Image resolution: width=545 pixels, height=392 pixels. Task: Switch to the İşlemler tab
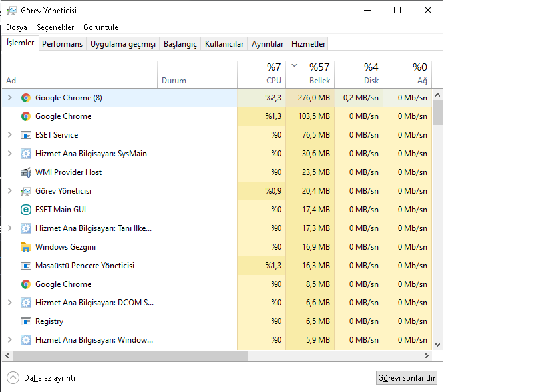pos(20,43)
